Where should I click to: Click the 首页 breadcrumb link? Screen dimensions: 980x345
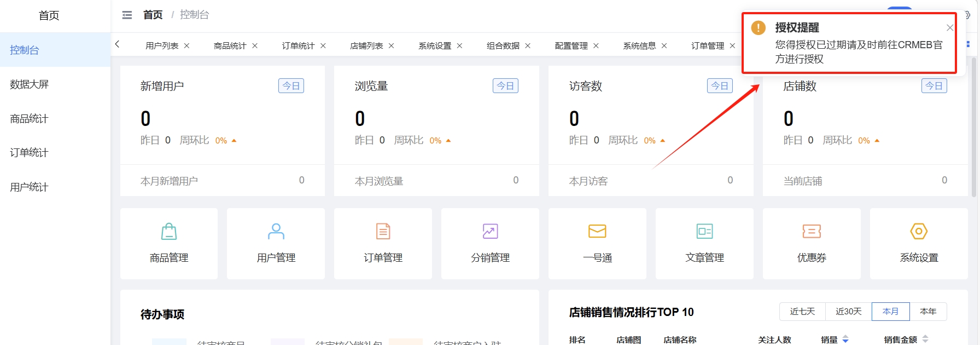pos(153,15)
